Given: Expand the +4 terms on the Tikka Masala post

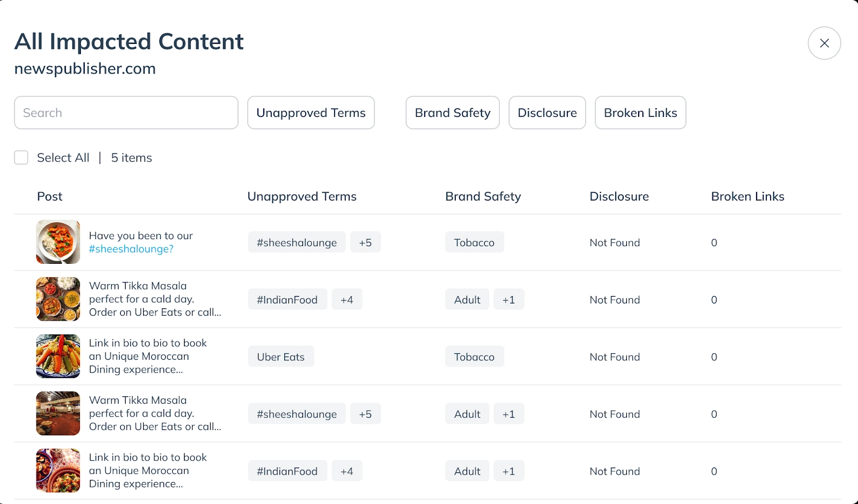Looking at the screenshot, I should [x=347, y=299].
